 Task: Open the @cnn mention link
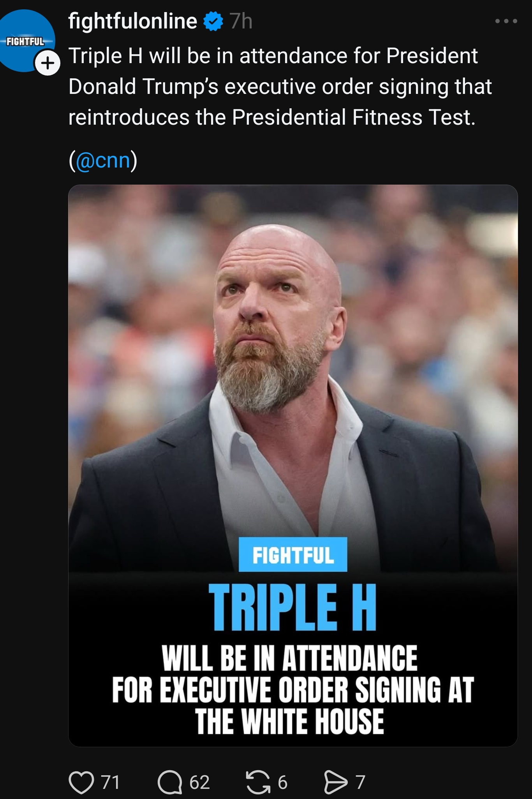point(103,160)
